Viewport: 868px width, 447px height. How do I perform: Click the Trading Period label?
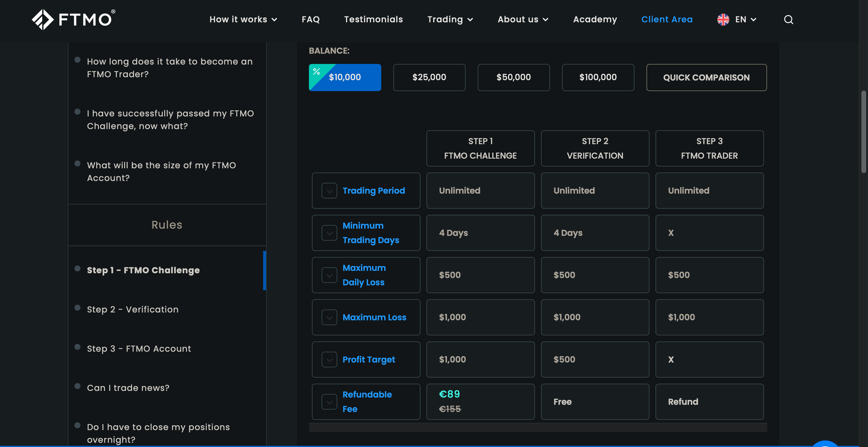click(374, 190)
